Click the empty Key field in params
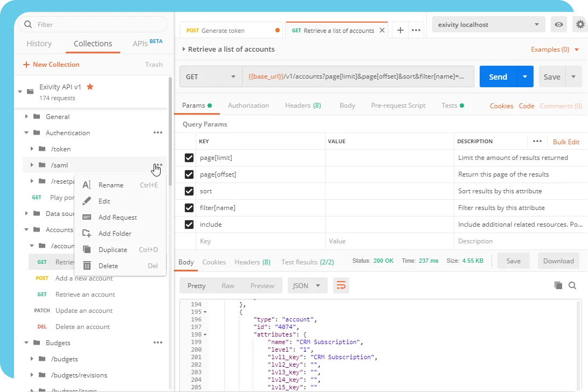588x392 pixels. [261, 241]
